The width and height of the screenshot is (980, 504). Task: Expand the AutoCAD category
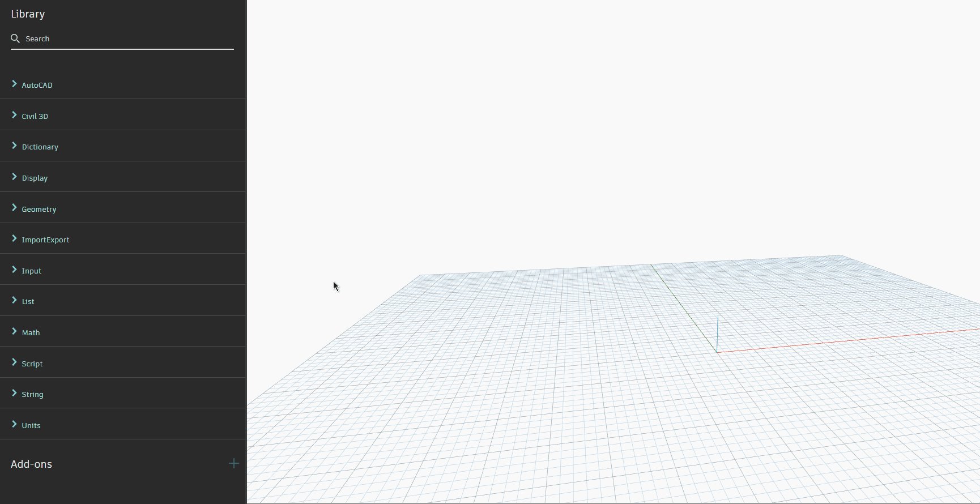click(x=37, y=85)
